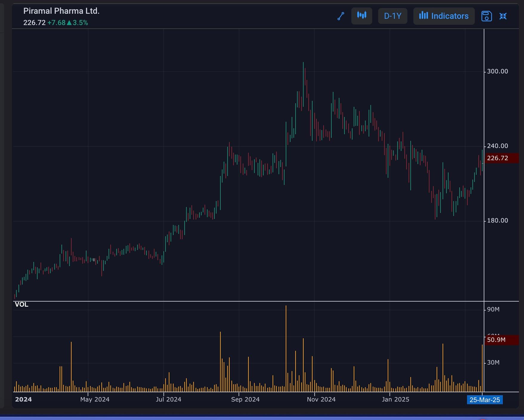
Task: Click the 90M volume axis label
Action: pyautogui.click(x=493, y=309)
